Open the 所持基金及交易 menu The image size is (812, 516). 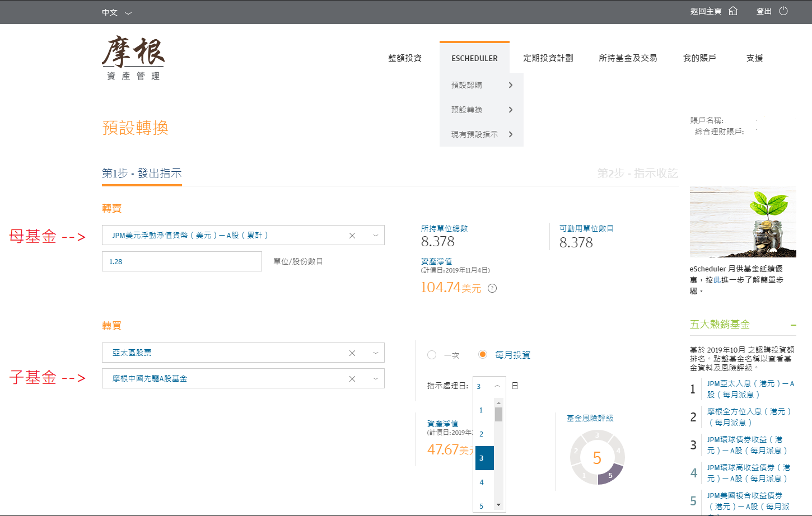(x=628, y=58)
